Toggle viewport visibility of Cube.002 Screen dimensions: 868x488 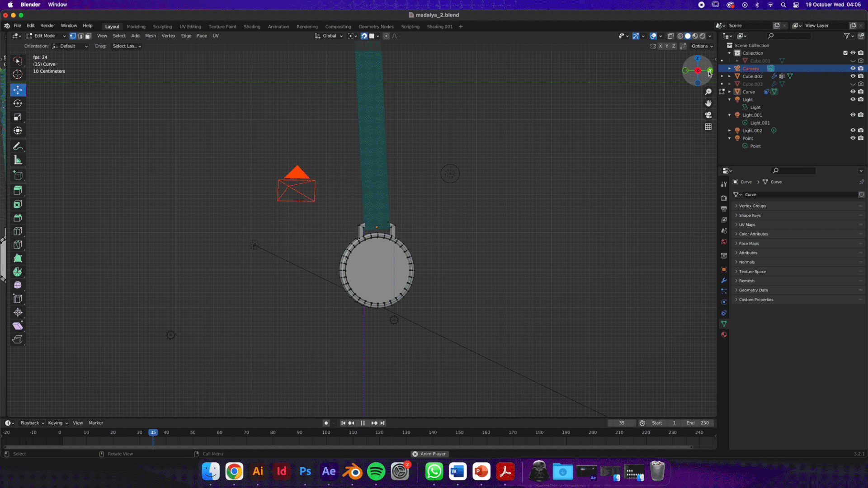coord(853,76)
